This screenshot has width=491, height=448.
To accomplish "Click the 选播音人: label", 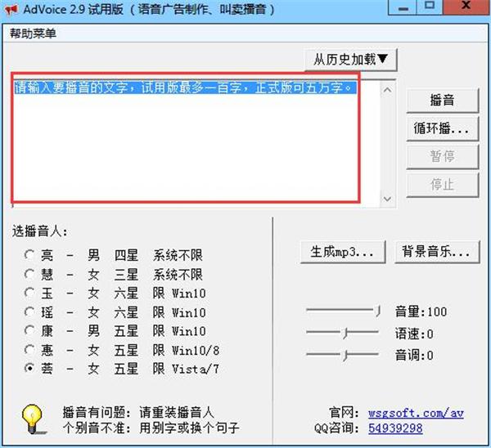I will [40, 231].
